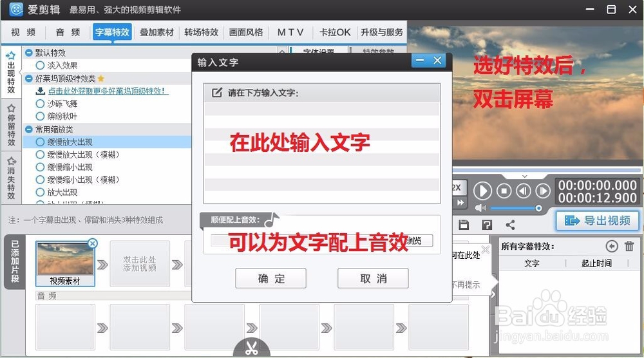This screenshot has width=644, height=358.
Task: Click the 不再提示 link in the hint
Action: tap(466, 285)
